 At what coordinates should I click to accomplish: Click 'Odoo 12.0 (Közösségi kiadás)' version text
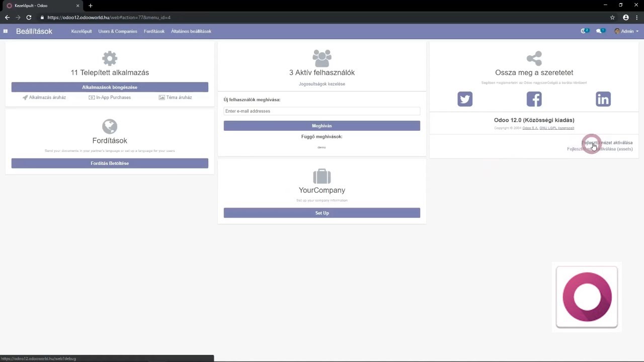(534, 120)
